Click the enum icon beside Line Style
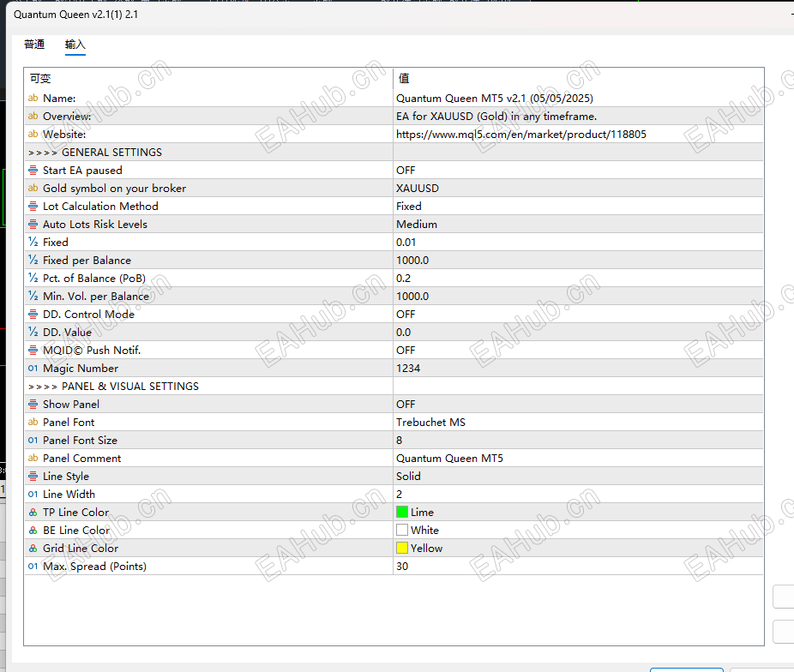The width and height of the screenshot is (794, 672). 33,477
